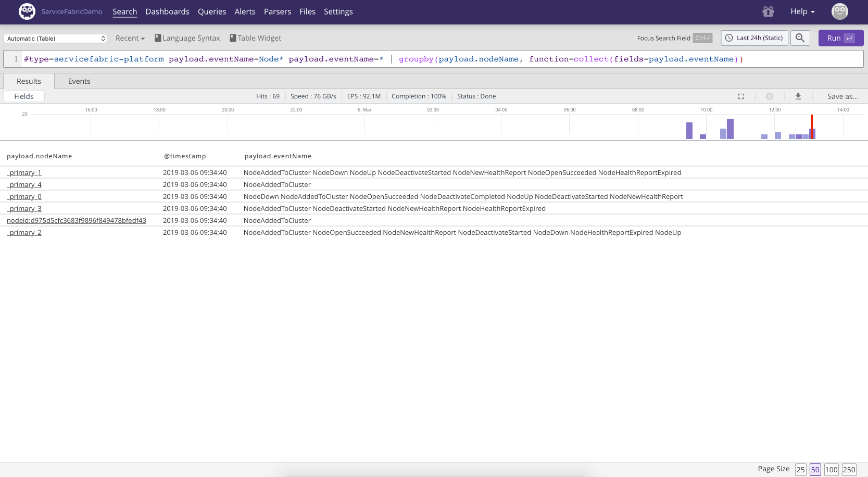Set page size to 100

click(831, 470)
